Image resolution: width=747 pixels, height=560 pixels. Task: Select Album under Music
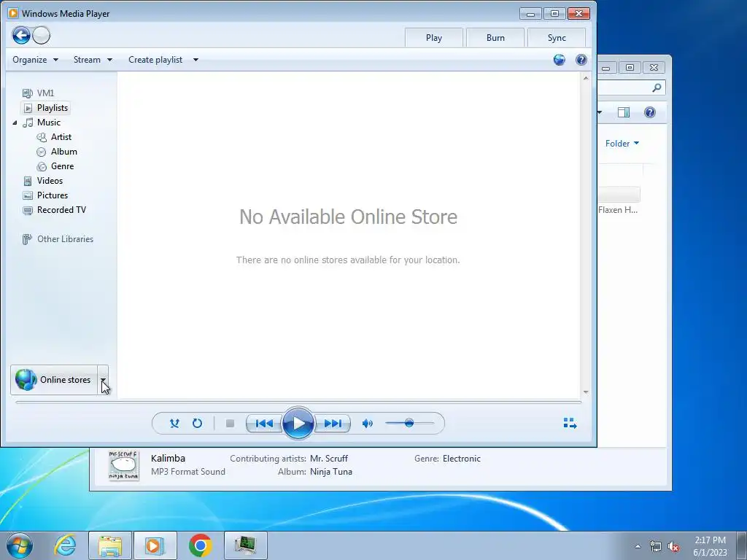point(57,152)
